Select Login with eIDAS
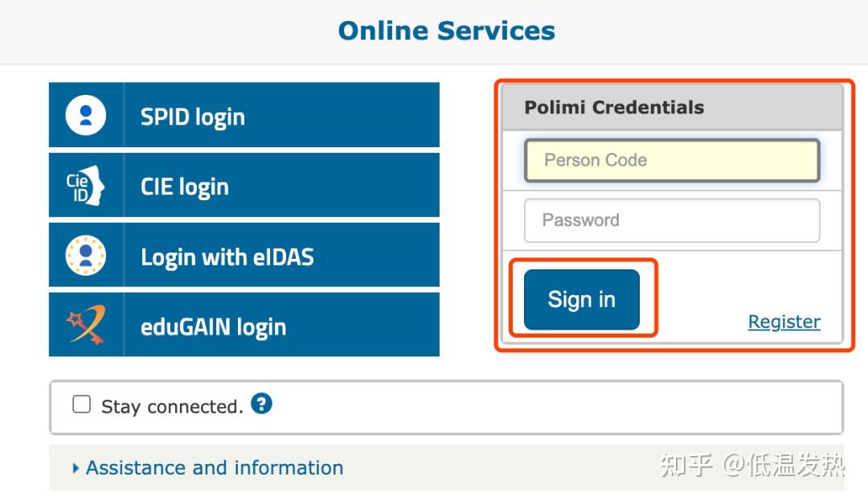This screenshot has width=868, height=501. (227, 257)
